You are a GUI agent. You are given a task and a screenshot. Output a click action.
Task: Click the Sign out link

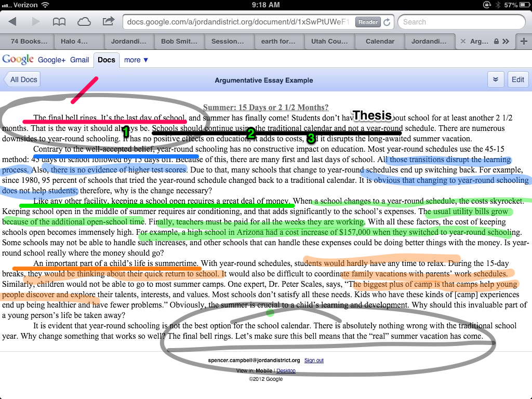[314, 361]
